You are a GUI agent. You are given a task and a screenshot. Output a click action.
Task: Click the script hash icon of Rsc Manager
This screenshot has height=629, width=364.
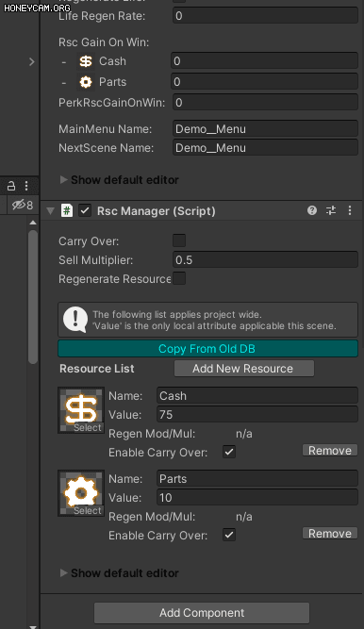tap(67, 210)
